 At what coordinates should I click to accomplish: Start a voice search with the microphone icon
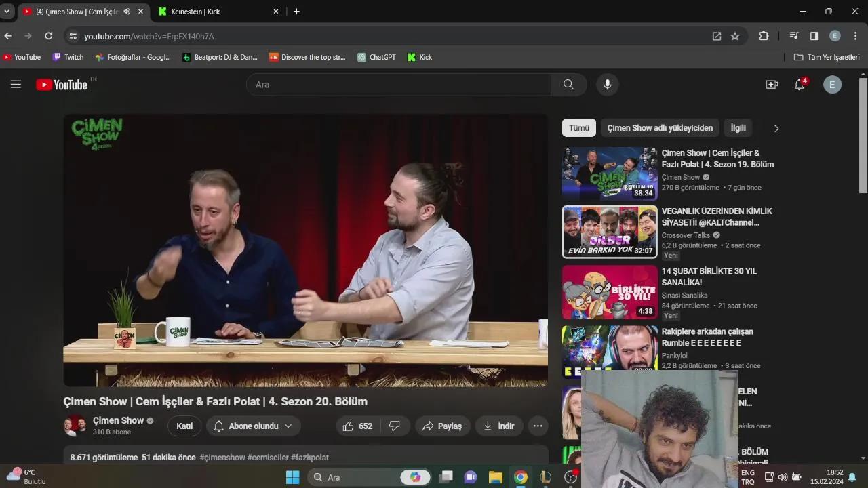coord(607,84)
